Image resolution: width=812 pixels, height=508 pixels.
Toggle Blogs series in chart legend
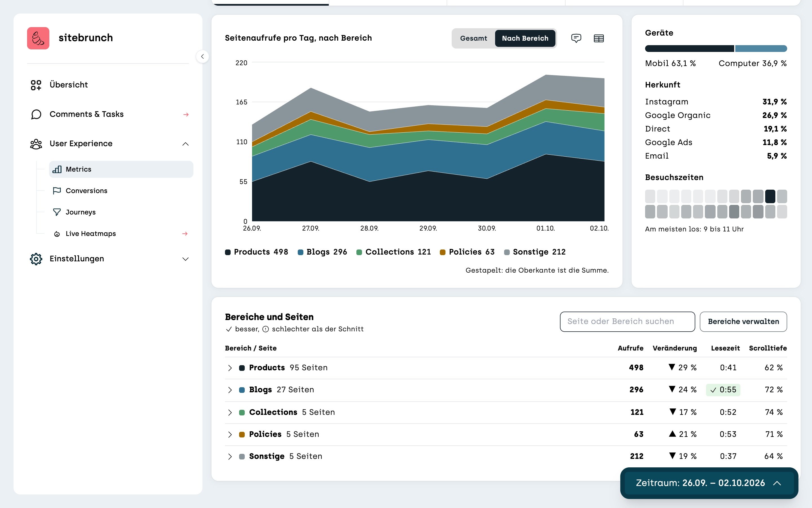click(323, 252)
